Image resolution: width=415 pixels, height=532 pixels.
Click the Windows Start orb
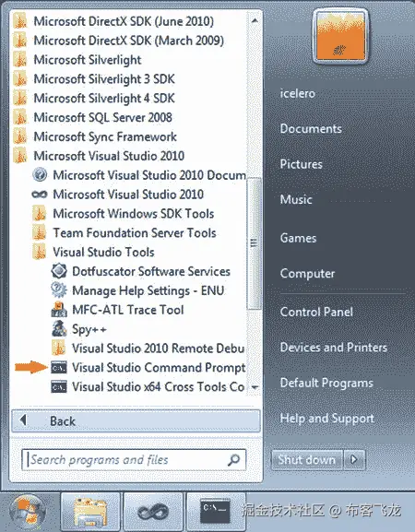tap(29, 513)
